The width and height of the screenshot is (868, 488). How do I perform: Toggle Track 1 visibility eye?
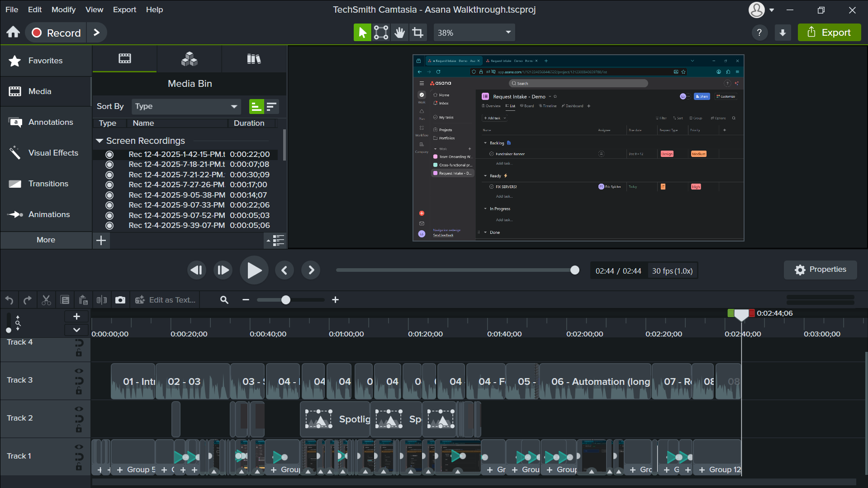[79, 447]
